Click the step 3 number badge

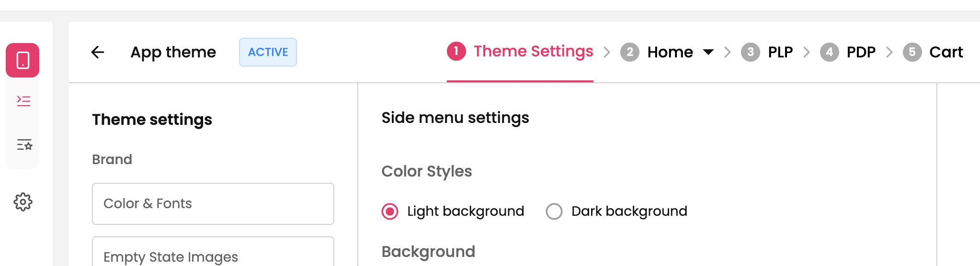(750, 52)
